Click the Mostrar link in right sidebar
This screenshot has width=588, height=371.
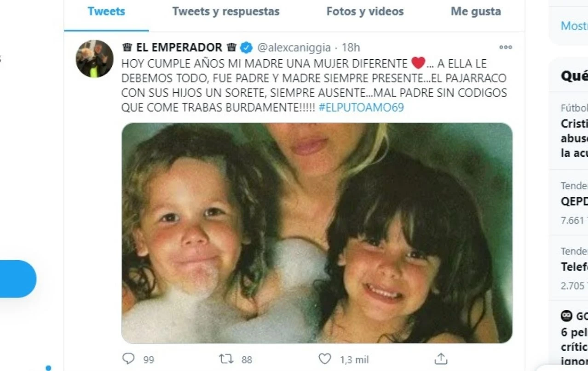click(x=574, y=26)
